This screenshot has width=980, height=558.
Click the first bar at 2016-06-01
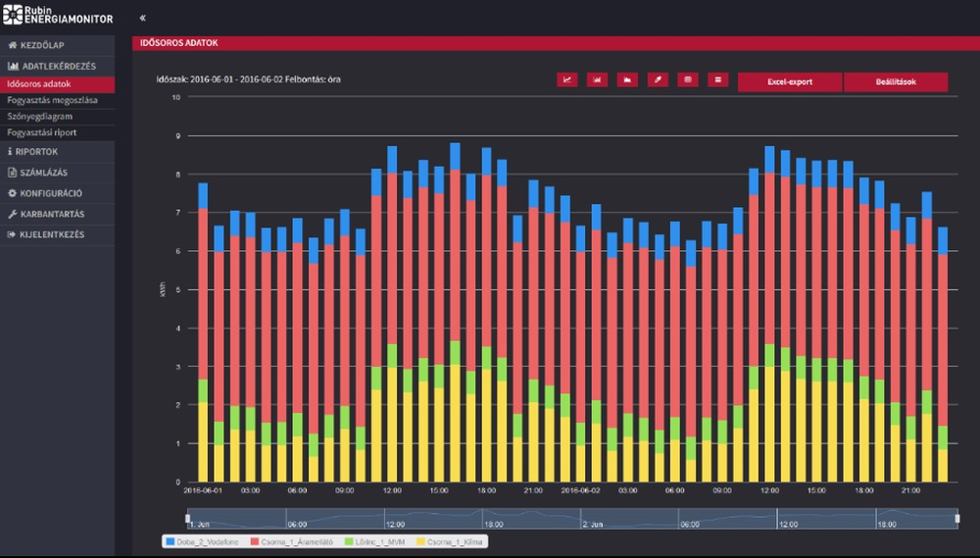[203, 332]
